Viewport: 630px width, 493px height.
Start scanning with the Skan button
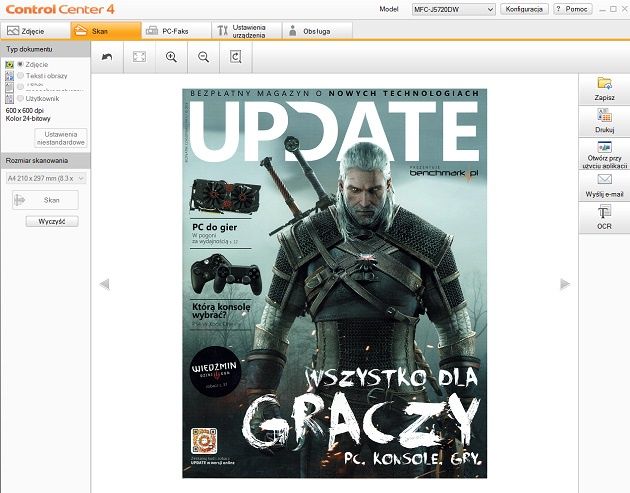click(x=45, y=200)
